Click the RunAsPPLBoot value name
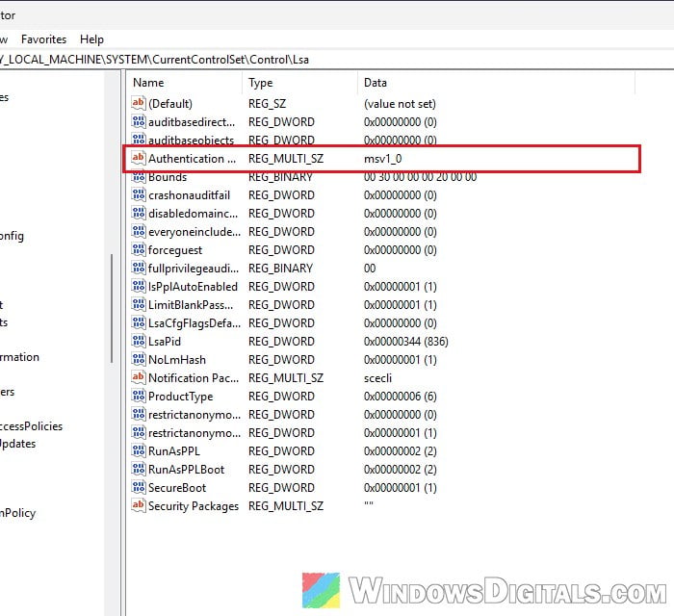The height and width of the screenshot is (616, 674). click(x=187, y=470)
